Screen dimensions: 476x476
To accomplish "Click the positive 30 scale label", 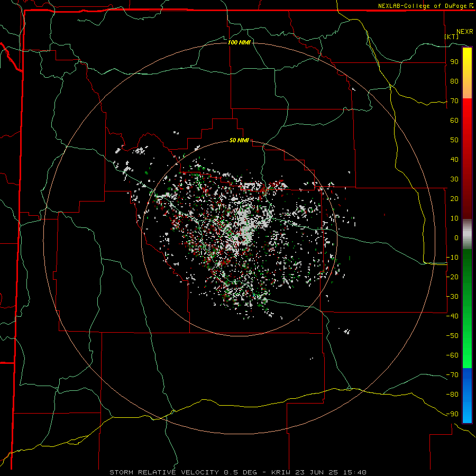I will coord(454,179).
